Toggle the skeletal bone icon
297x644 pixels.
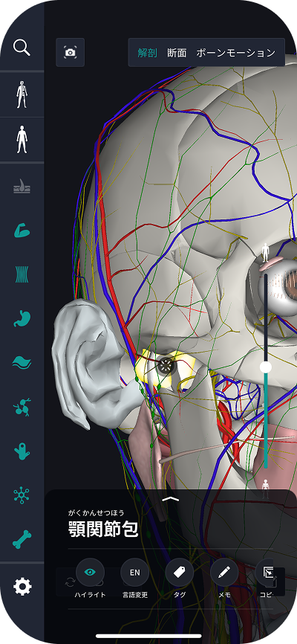pyautogui.click(x=22, y=540)
